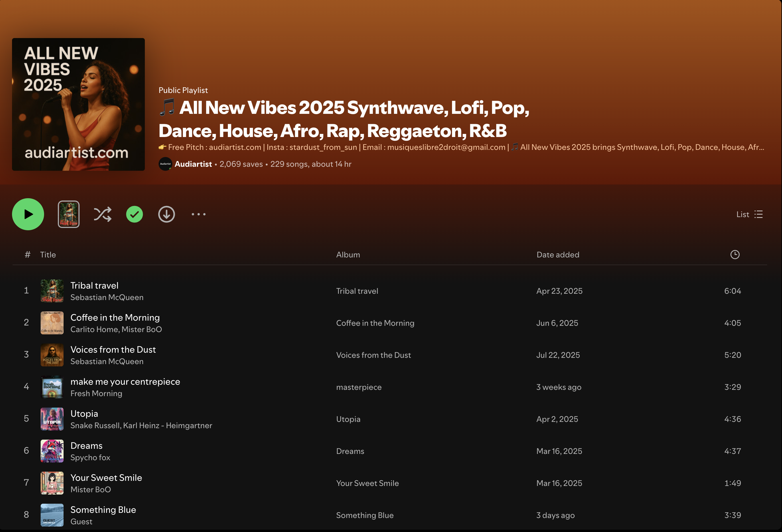Open the masterpiece album link
Image resolution: width=782 pixels, height=532 pixels.
[359, 387]
